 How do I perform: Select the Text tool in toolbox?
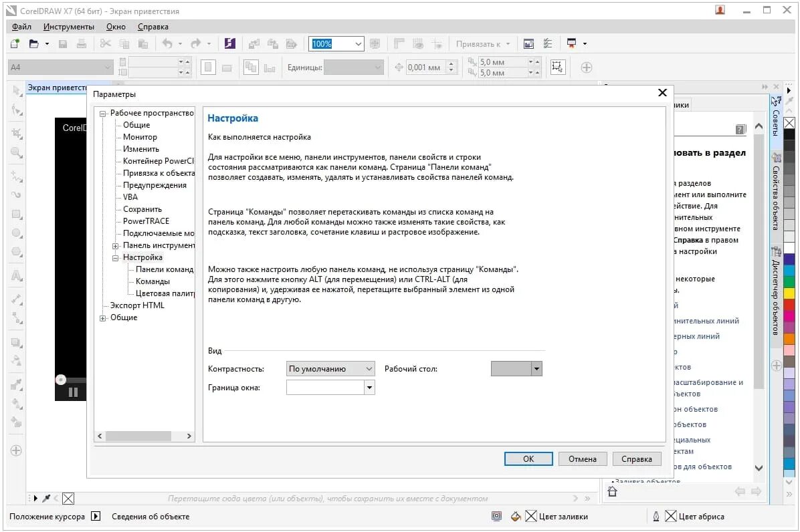pyautogui.click(x=17, y=275)
